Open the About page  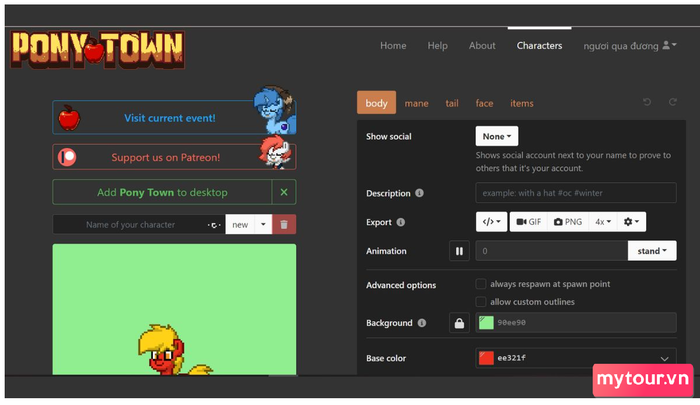[482, 46]
